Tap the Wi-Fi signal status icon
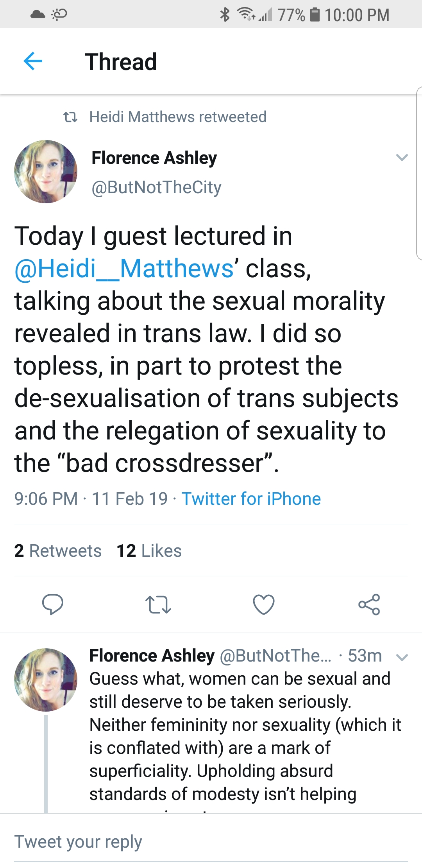This screenshot has height=868, width=422. [246, 15]
